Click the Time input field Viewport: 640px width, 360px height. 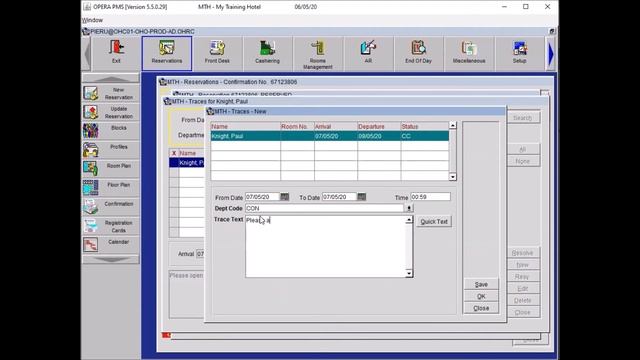430,197
